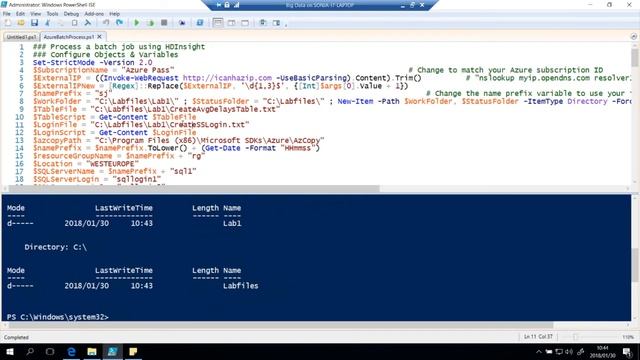Open Microsoft Edge from the taskbar

[x=71, y=351]
